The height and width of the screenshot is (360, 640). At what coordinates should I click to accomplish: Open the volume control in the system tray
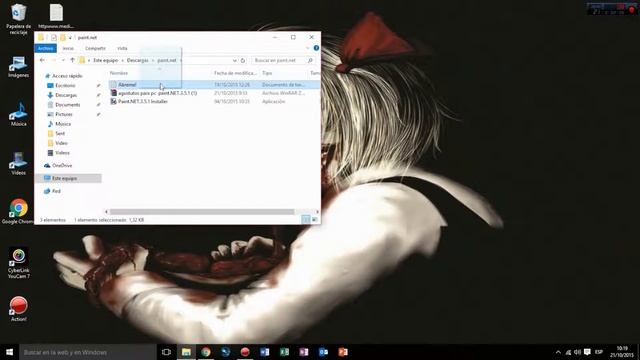coord(577,352)
